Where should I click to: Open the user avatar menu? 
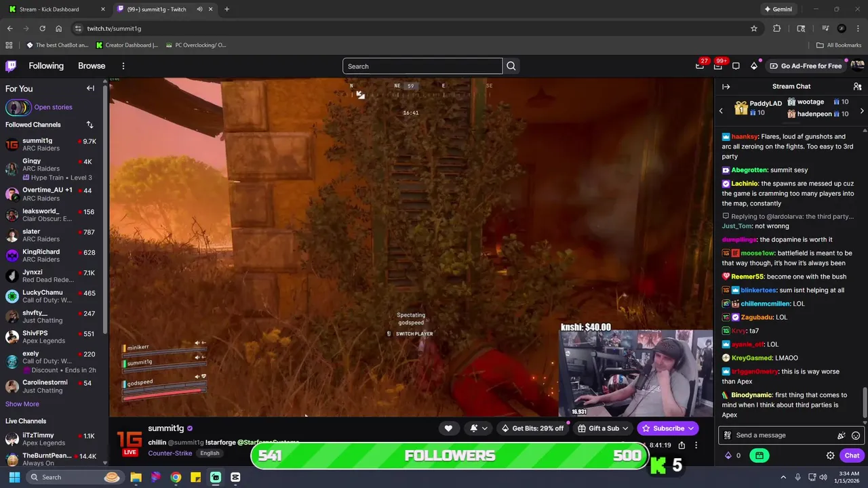click(x=857, y=66)
